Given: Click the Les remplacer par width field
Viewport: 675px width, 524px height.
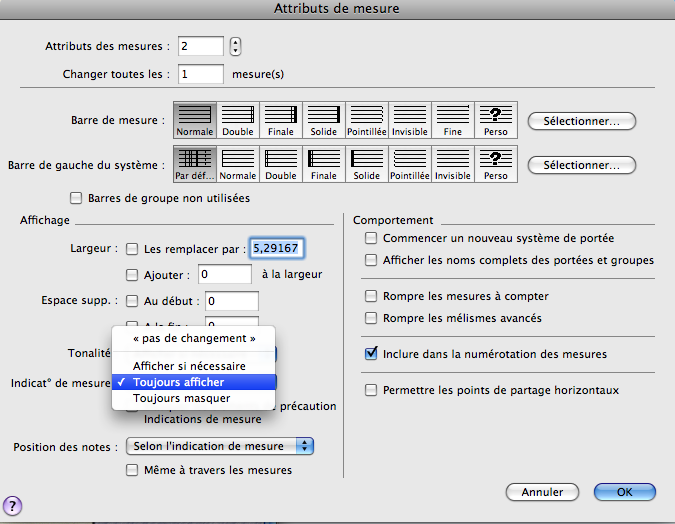Looking at the screenshot, I should tap(279, 248).
